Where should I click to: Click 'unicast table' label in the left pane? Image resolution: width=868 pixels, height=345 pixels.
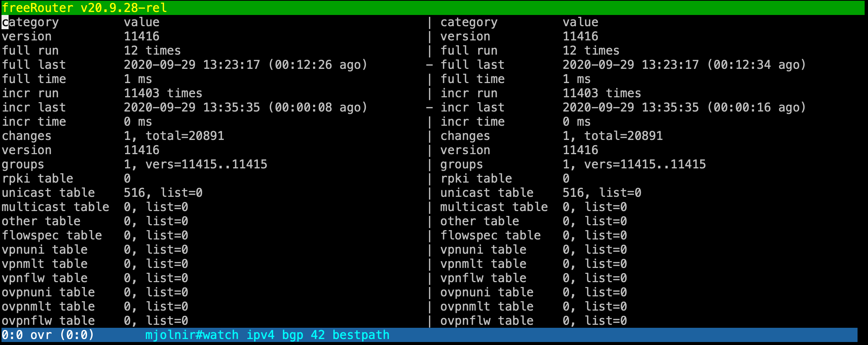(48, 193)
